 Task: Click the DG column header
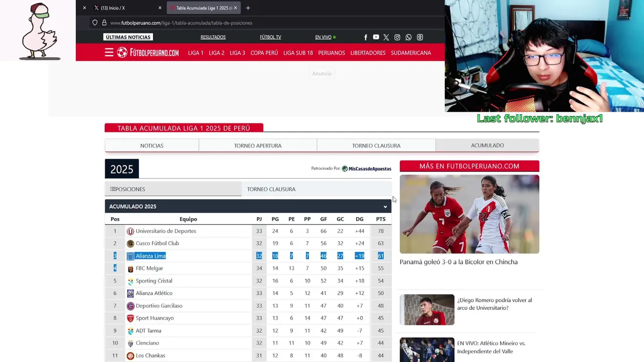point(359,219)
